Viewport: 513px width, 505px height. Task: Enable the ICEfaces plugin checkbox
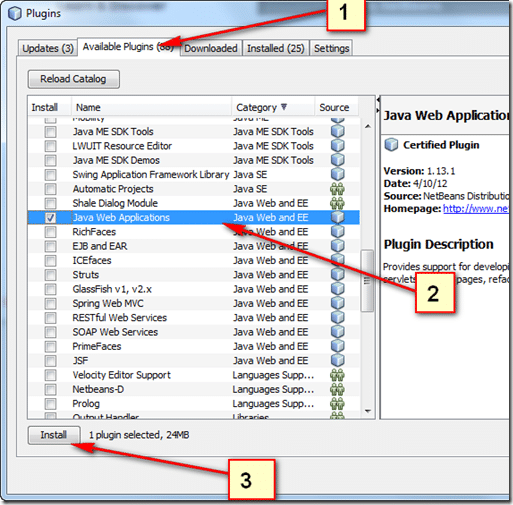(x=50, y=261)
